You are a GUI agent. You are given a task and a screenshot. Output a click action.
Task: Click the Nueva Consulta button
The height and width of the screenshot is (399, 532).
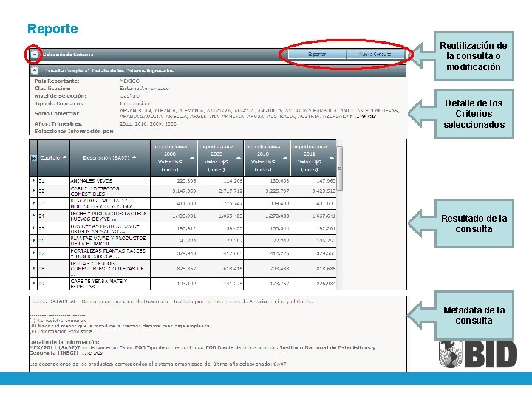coord(375,54)
